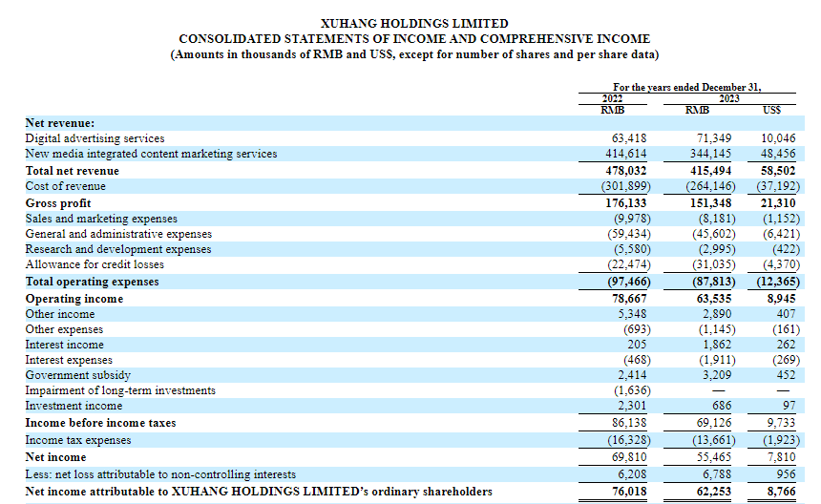Select the operating income 78,667
The width and height of the screenshot is (821, 504).
click(x=629, y=299)
